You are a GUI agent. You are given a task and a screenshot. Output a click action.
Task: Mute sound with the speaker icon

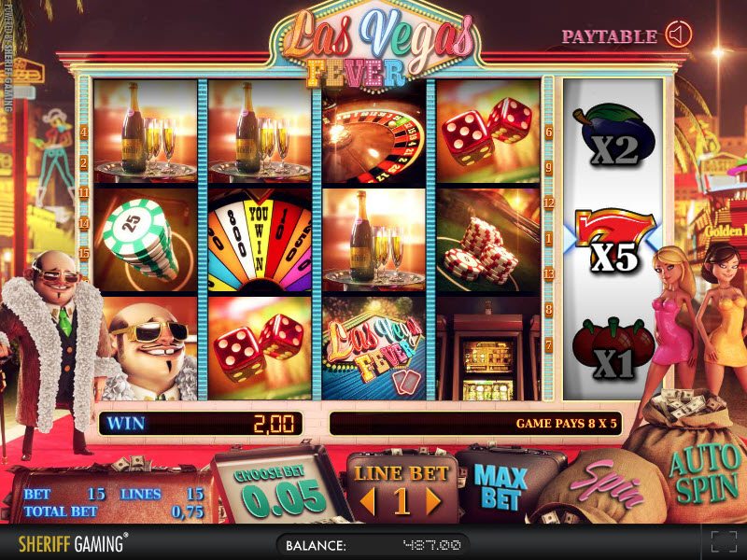click(x=679, y=35)
